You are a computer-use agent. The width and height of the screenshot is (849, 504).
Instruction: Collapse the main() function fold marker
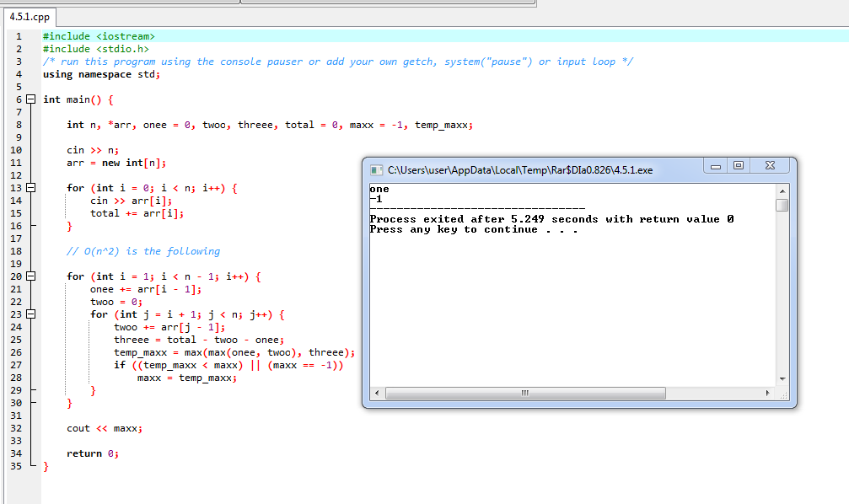click(x=31, y=99)
